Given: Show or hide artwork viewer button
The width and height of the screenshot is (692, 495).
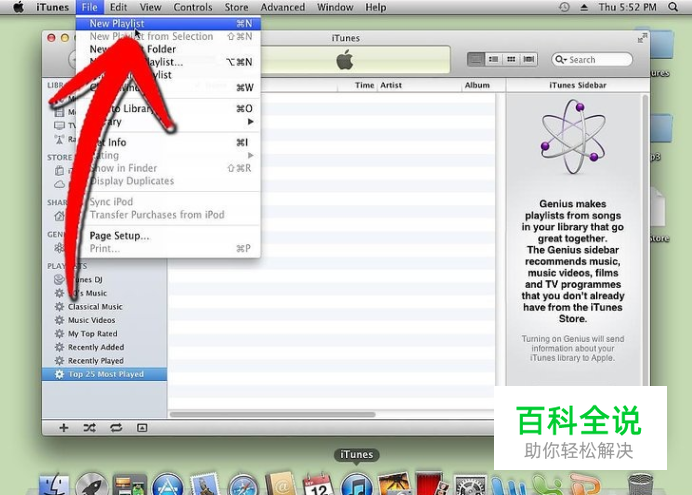Looking at the screenshot, I should 142,428.
